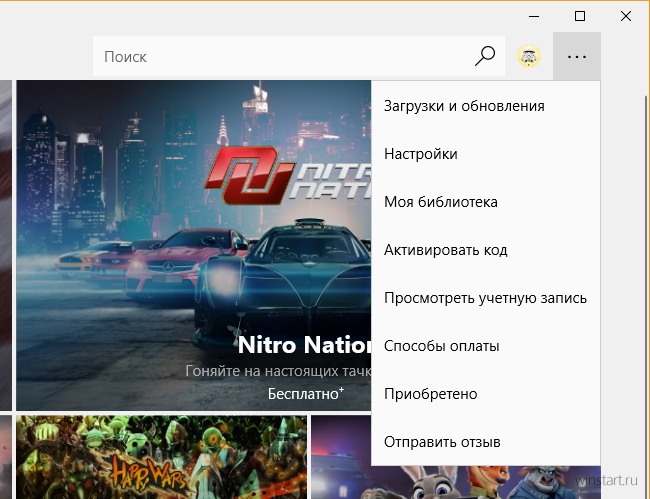Choose Активировать код
Viewport: 650px width, 499px height.
point(486,250)
